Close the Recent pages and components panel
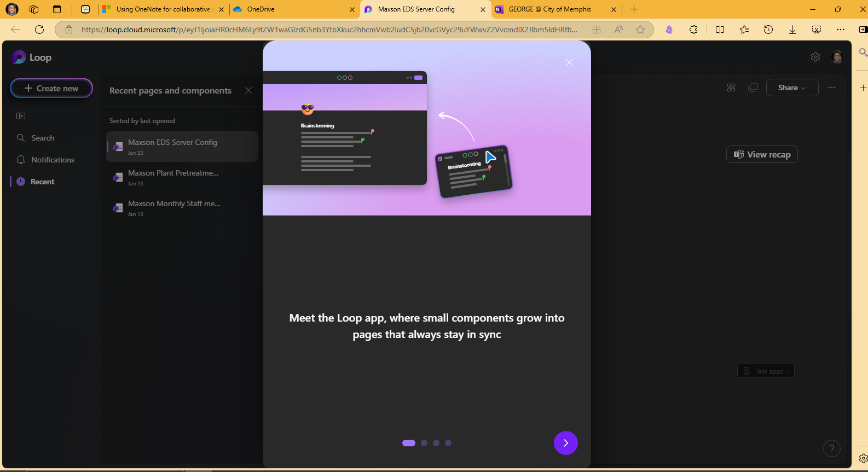The height and width of the screenshot is (472, 868). 248,90
